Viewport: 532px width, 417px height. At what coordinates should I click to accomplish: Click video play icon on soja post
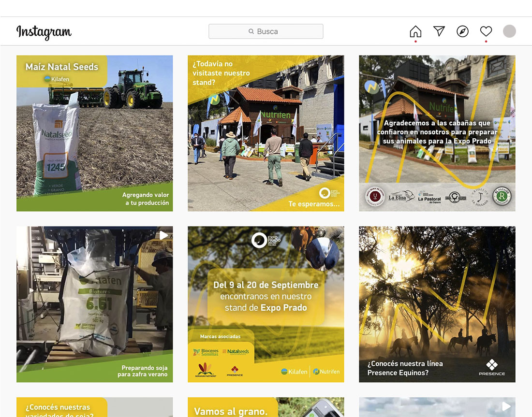pos(163,235)
